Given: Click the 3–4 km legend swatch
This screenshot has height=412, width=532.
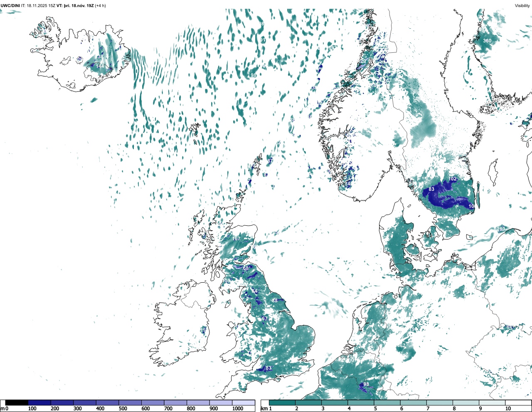Looking at the screenshot, I should (x=335, y=403).
